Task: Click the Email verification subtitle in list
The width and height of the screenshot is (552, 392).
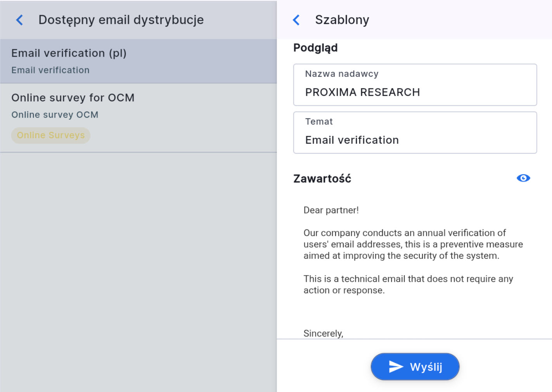Action: click(x=50, y=70)
